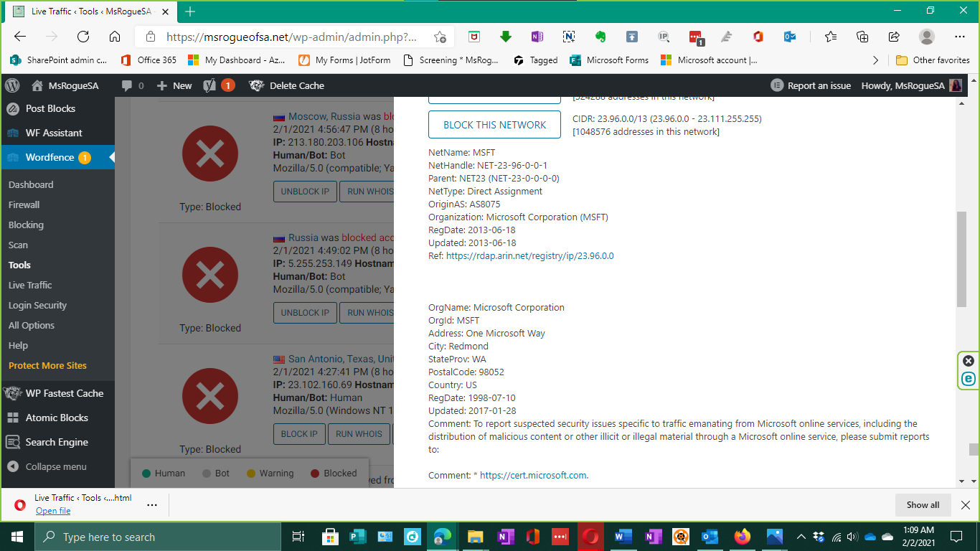980x551 pixels.
Task: Click the Office extension icon in toolbar
Action: coord(758,37)
